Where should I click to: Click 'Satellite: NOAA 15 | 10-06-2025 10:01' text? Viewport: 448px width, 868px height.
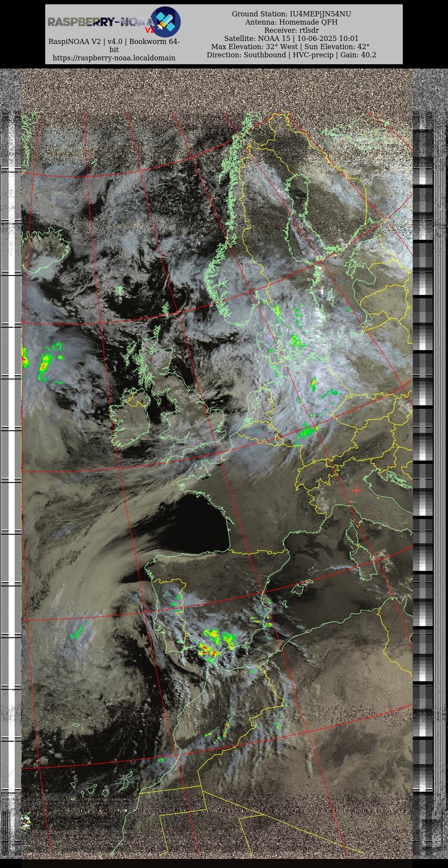[291, 38]
